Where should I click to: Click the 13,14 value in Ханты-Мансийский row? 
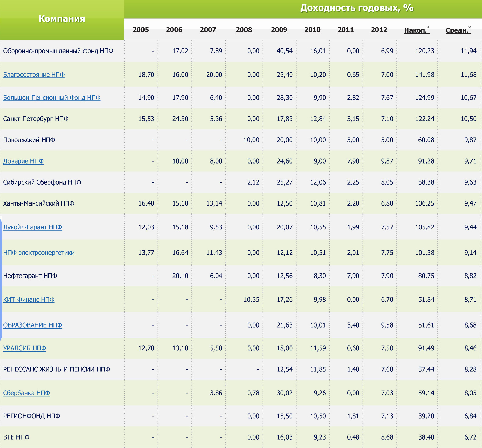(x=214, y=203)
